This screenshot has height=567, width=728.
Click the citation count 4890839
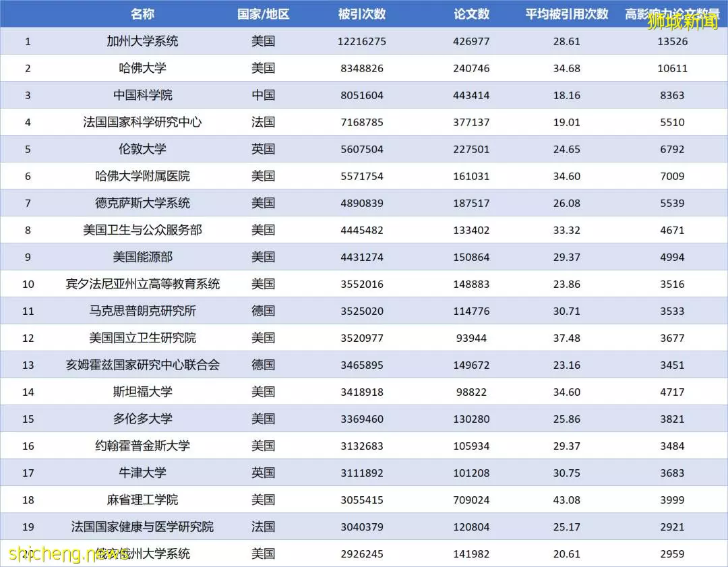coord(362,203)
